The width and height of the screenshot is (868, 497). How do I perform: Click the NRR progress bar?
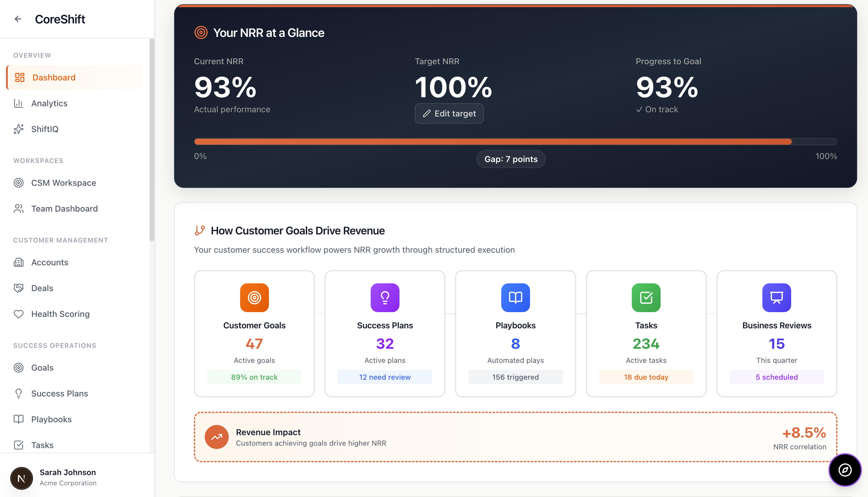pos(515,142)
